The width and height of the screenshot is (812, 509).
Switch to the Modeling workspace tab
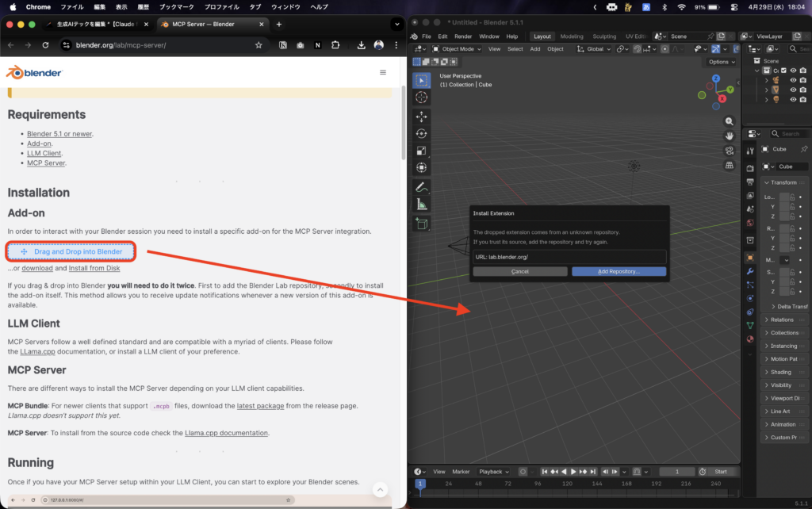coord(571,36)
